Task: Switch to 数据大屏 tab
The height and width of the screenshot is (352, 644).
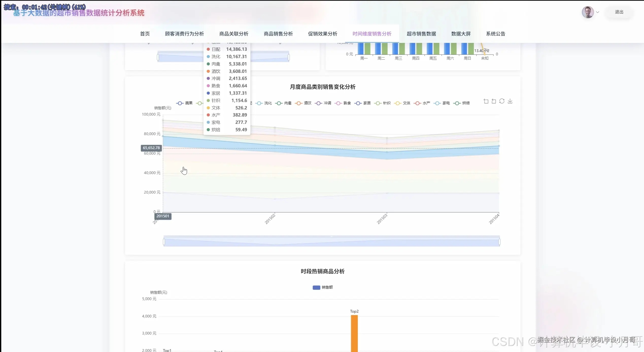Action: 461,34
